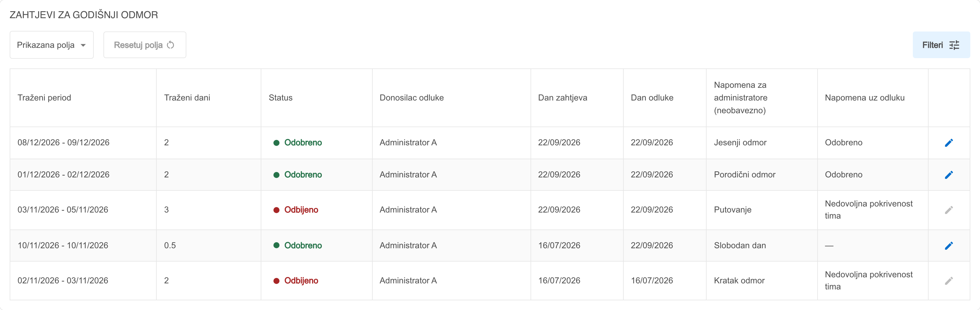Image resolution: width=980 pixels, height=310 pixels.
Task: Sort by Status column header
Action: click(280, 98)
